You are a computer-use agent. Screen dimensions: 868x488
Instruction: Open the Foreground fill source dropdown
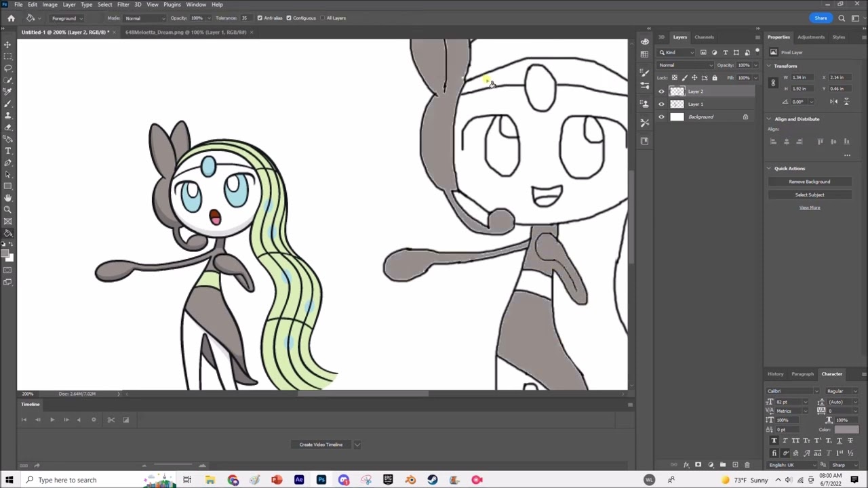[x=68, y=18]
